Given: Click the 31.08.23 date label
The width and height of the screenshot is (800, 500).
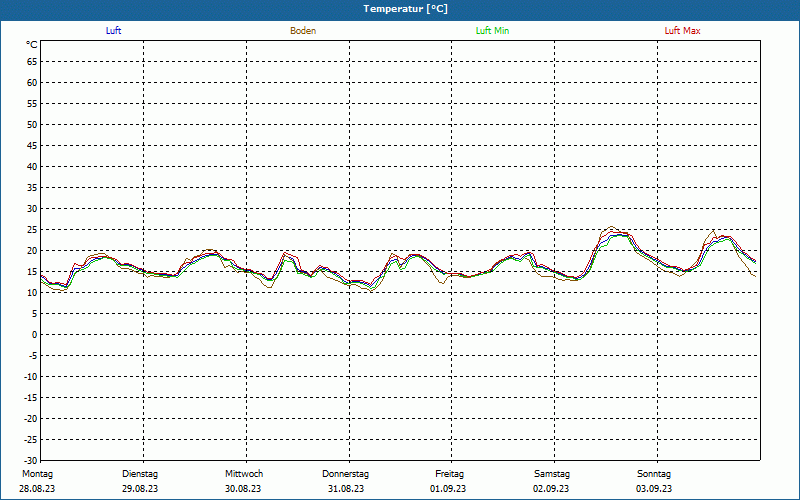Looking at the screenshot, I should click(346, 489).
